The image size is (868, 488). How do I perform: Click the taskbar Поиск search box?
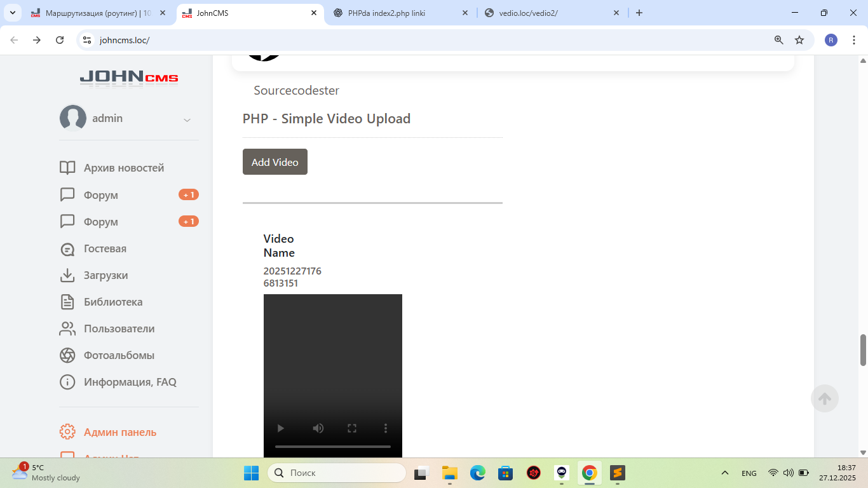point(337,473)
